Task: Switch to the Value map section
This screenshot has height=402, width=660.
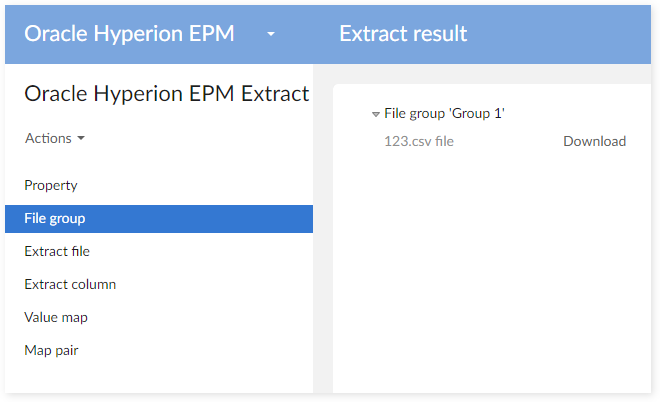Action: [x=56, y=317]
